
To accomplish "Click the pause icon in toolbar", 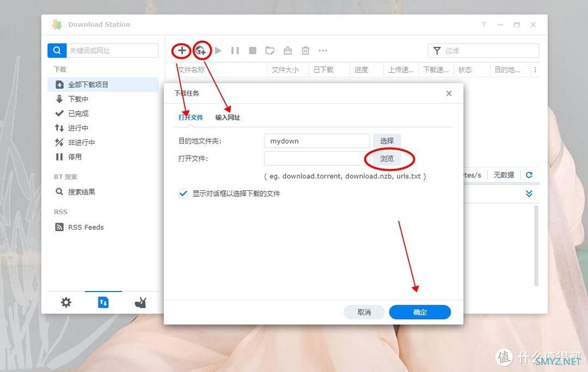I will click(x=235, y=50).
